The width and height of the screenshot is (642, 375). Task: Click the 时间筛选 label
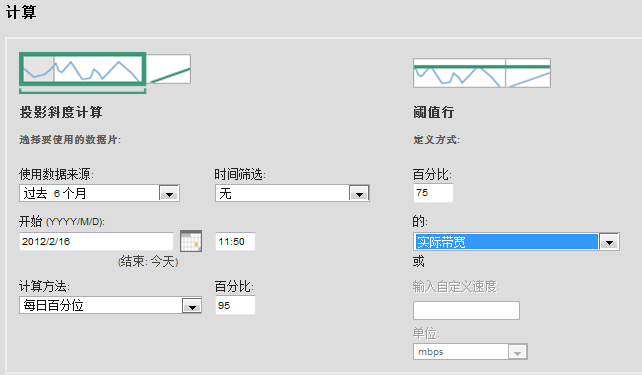240,174
